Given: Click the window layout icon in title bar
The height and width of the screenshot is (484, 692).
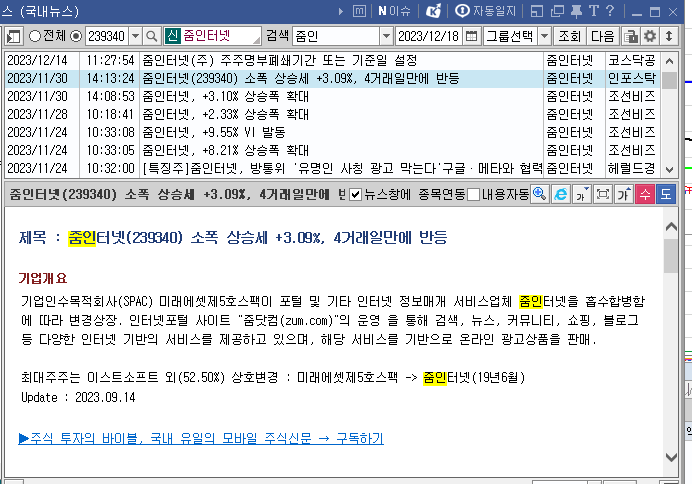Looking at the screenshot, I should coord(537,11).
